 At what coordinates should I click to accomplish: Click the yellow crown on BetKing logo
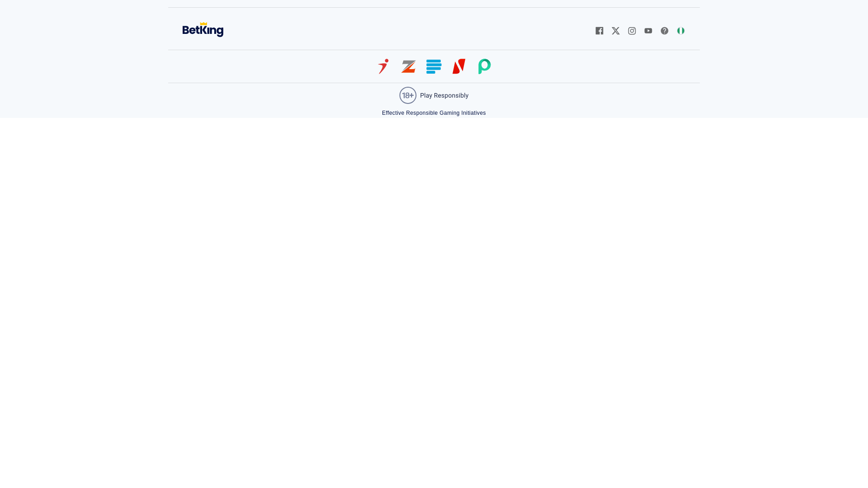203,24
